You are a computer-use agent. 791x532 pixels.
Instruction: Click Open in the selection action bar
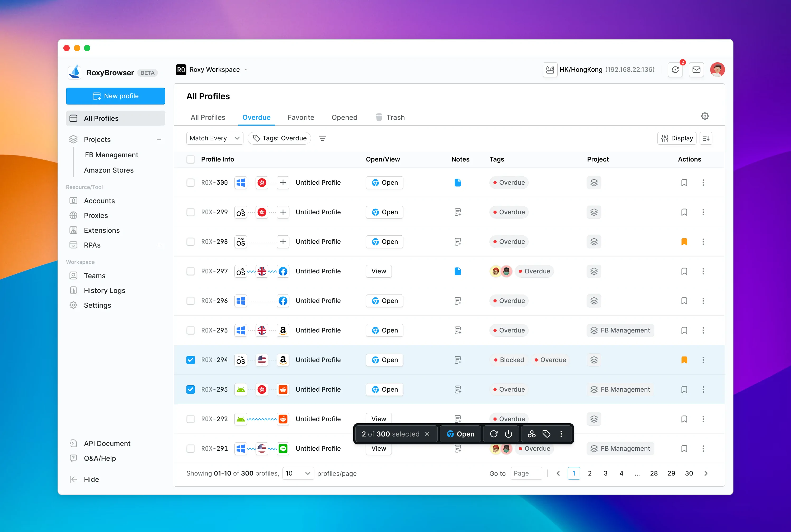460,434
